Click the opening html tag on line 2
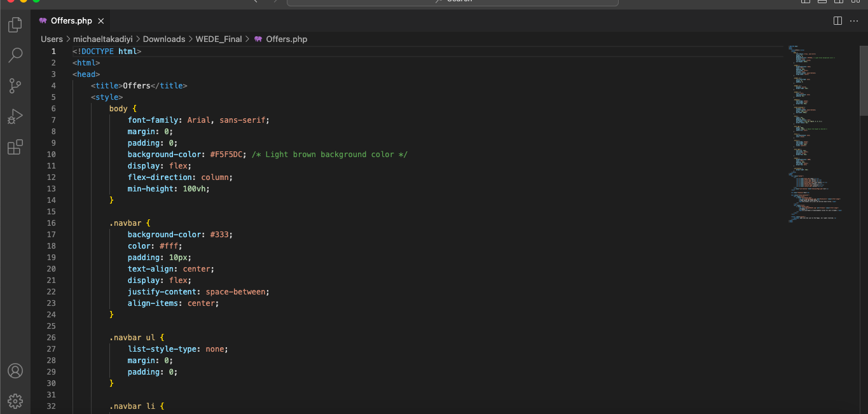Viewport: 868px width, 414px height. 86,63
